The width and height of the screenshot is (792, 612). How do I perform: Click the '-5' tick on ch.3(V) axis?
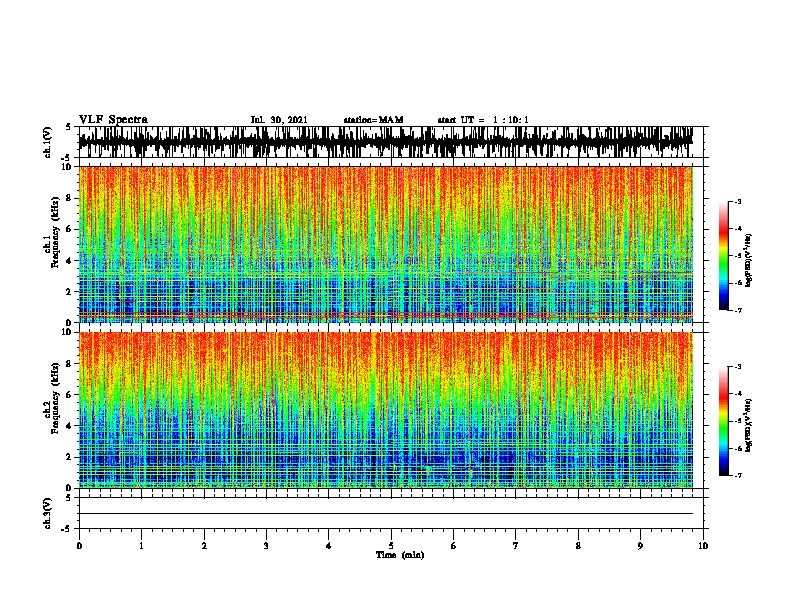point(67,529)
